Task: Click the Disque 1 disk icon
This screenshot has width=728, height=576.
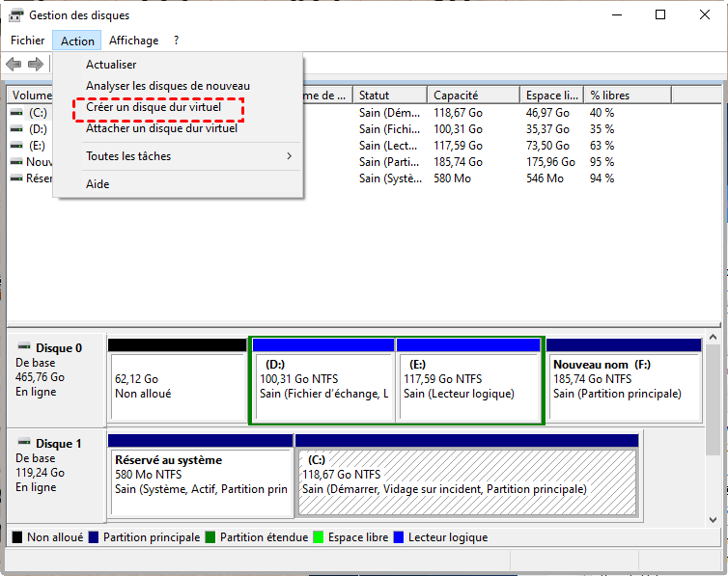Action: [24, 442]
